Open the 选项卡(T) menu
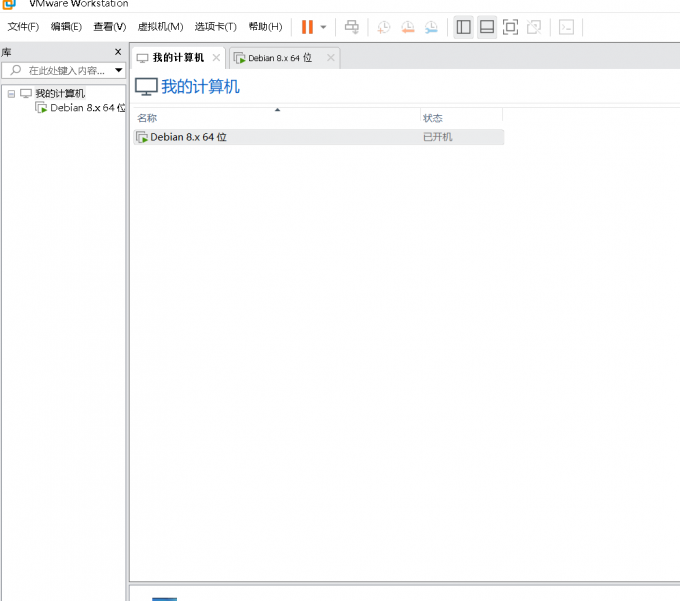This screenshot has height=601, width=680. point(216,27)
